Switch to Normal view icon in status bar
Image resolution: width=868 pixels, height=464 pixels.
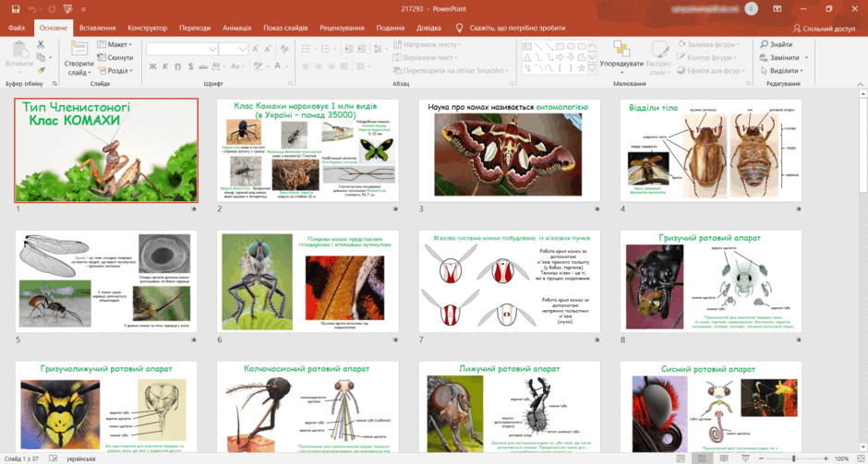coord(681,459)
